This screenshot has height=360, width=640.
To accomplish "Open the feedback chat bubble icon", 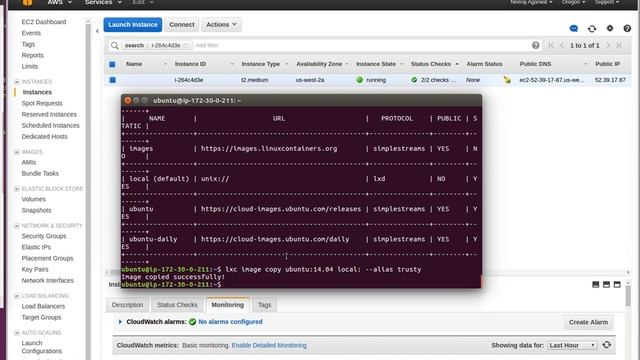I will (x=573, y=28).
